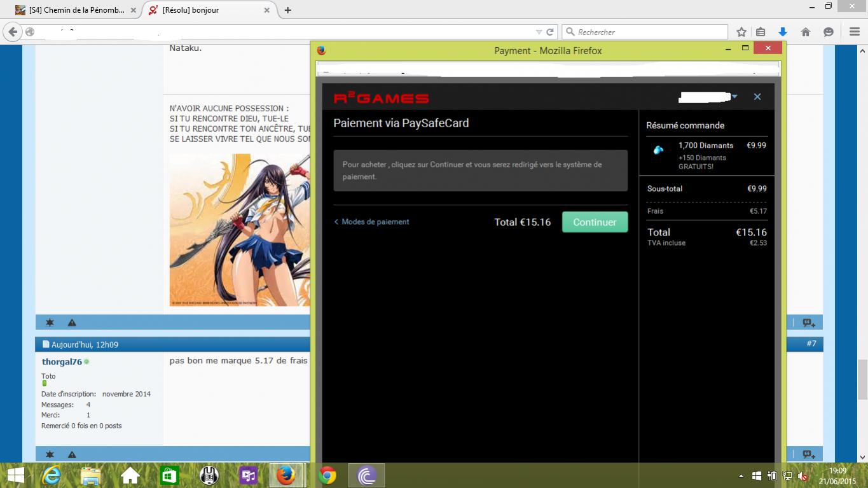Reload the page using the refresh icon
This screenshot has width=868, height=488.
tap(550, 32)
